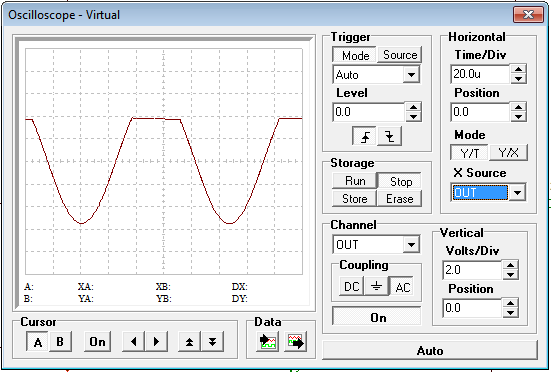Toggle the channel On button
Viewport: 551px width, 372px height.
(376, 317)
